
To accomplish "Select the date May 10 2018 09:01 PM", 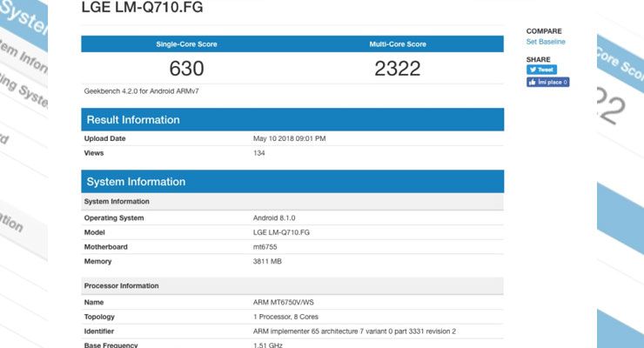I will (x=289, y=138).
